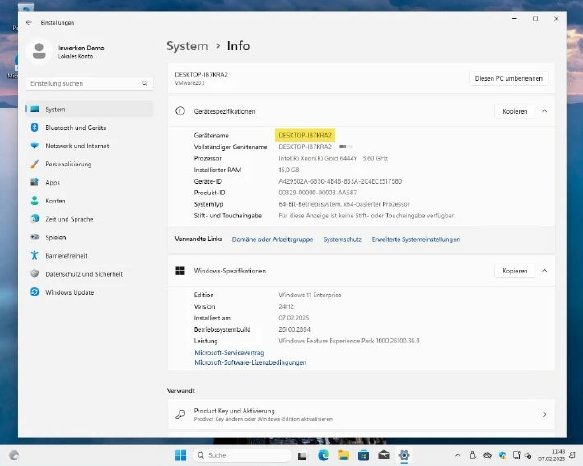Click the Installierter RAM value 16,0 GB
Image resolution: width=583 pixels, height=466 pixels.
(289, 170)
